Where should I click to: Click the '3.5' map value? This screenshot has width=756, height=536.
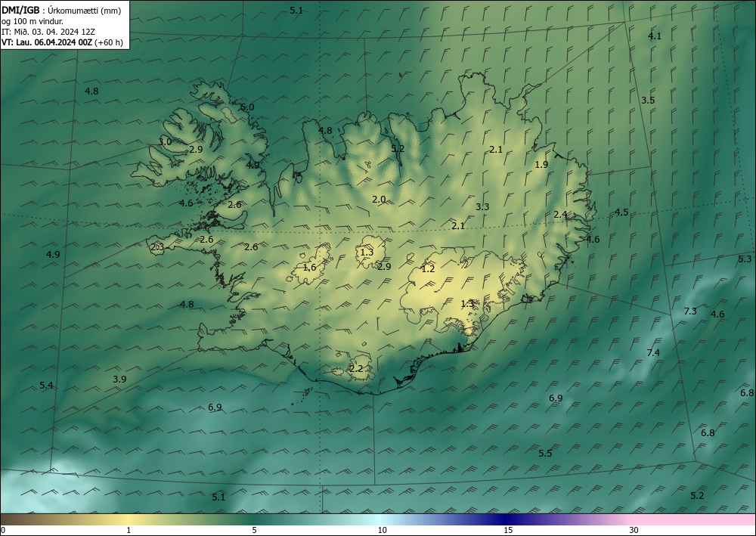[x=648, y=101]
